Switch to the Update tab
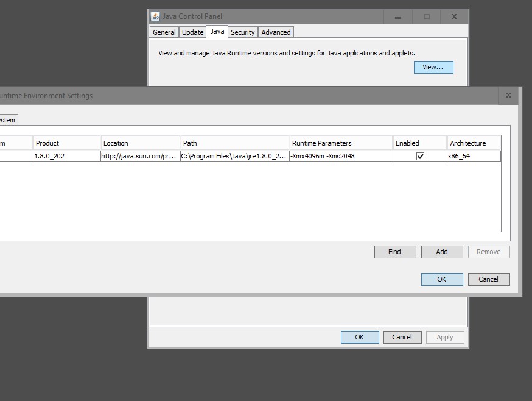Viewport: 532px width, 401px height. coord(192,32)
